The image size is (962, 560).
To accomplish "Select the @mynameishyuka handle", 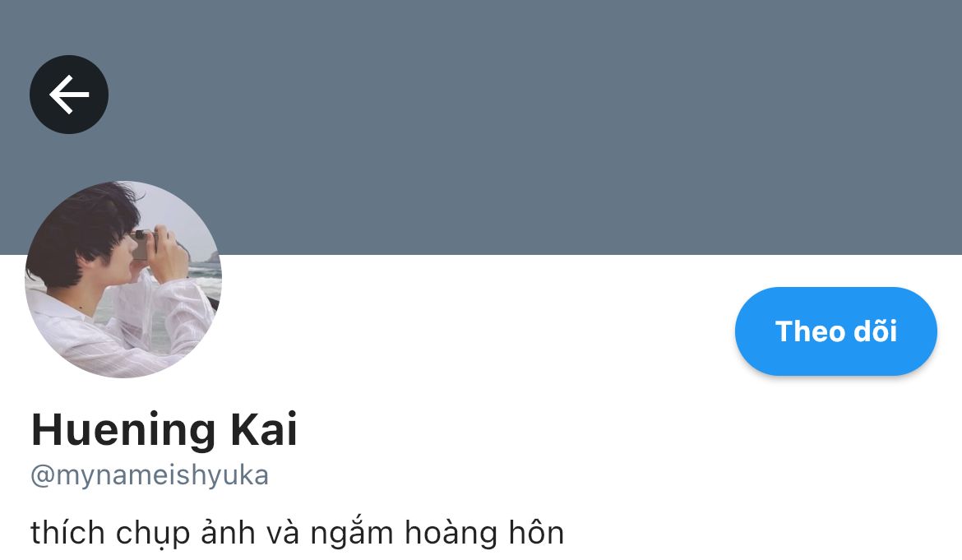I will point(150,475).
